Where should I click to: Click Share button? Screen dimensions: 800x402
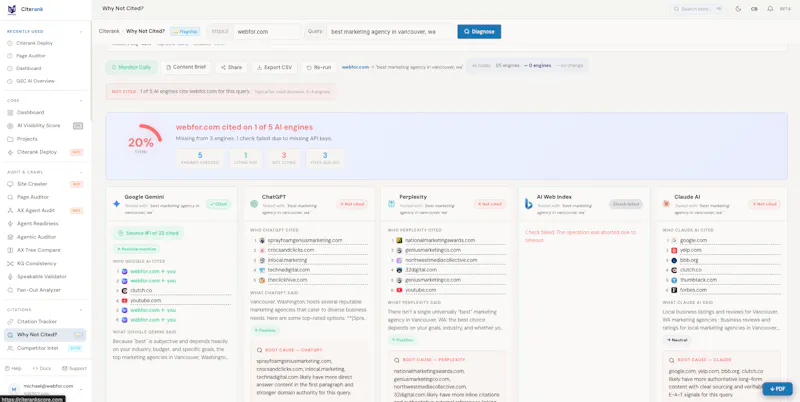click(x=232, y=67)
